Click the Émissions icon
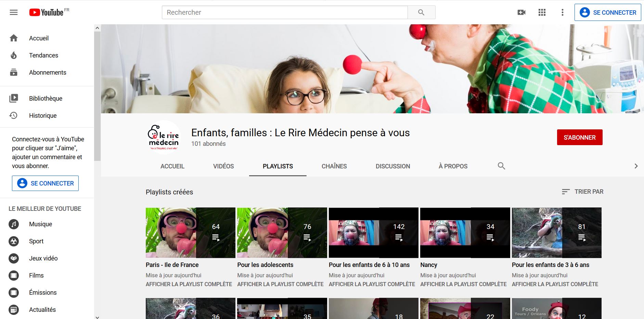The height and width of the screenshot is (319, 644). point(14,293)
